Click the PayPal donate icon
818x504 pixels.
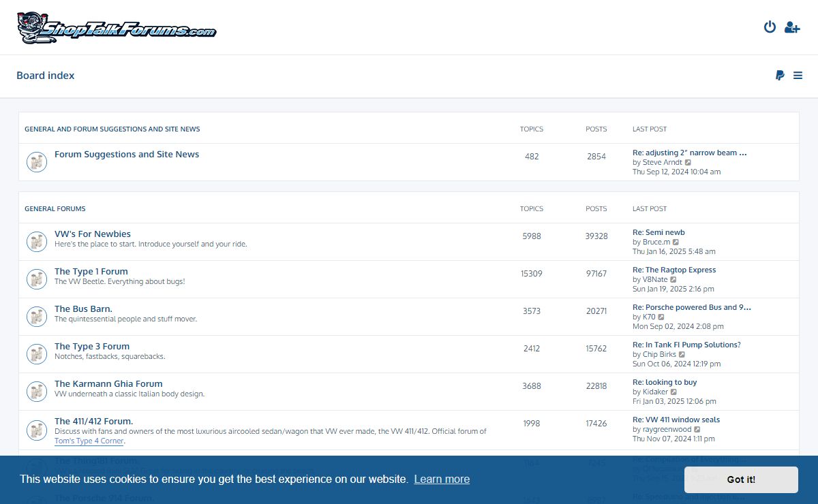pos(780,76)
